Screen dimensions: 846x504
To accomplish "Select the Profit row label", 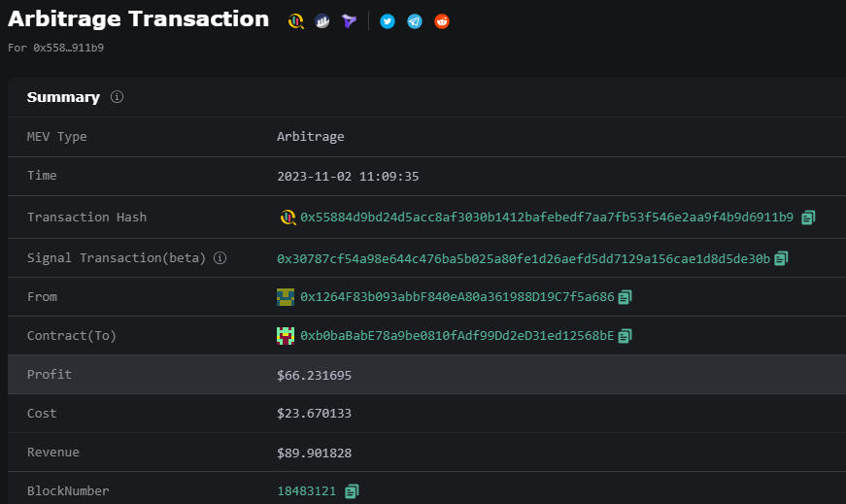I will pos(50,375).
